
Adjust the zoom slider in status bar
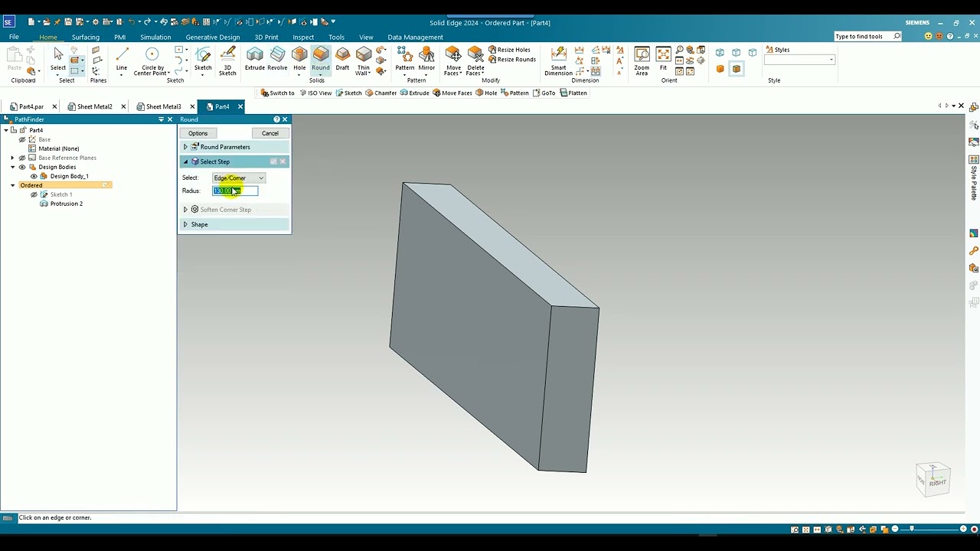click(x=911, y=529)
